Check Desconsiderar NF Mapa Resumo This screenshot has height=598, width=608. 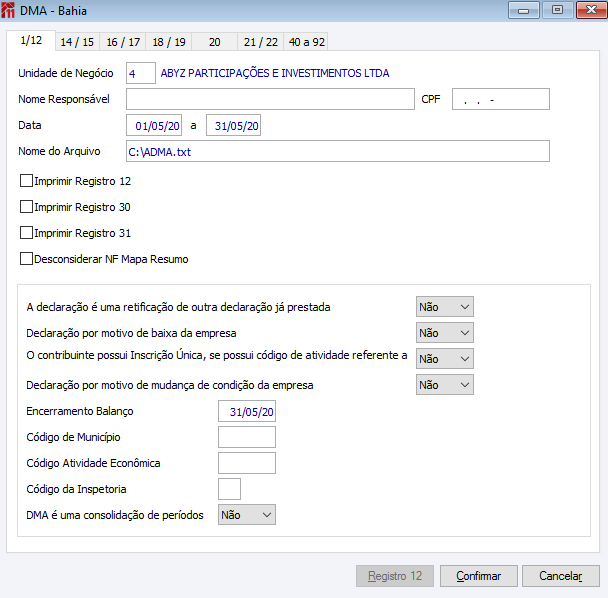pos(26,259)
